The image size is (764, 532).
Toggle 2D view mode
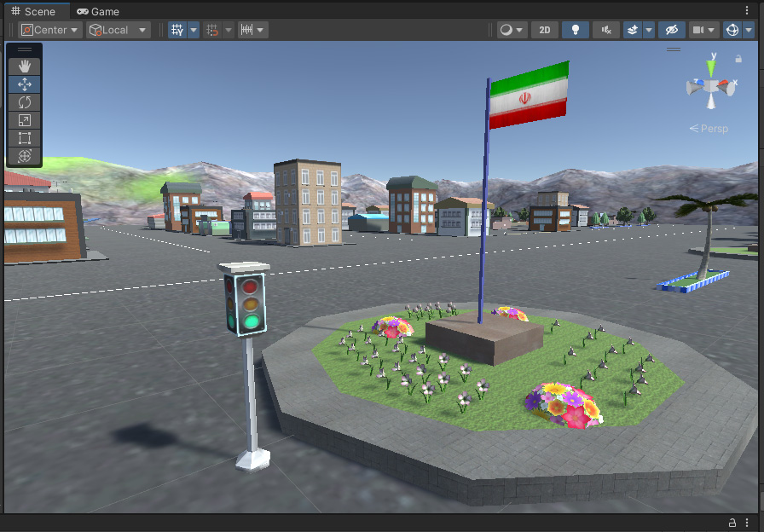[x=545, y=30]
